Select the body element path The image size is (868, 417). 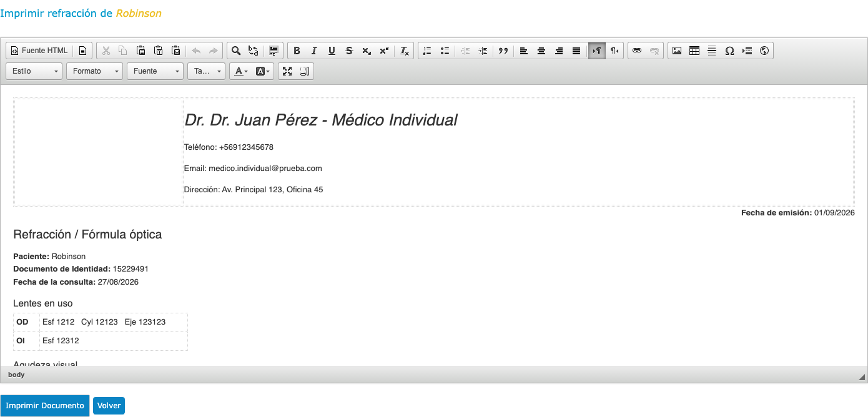(16, 375)
